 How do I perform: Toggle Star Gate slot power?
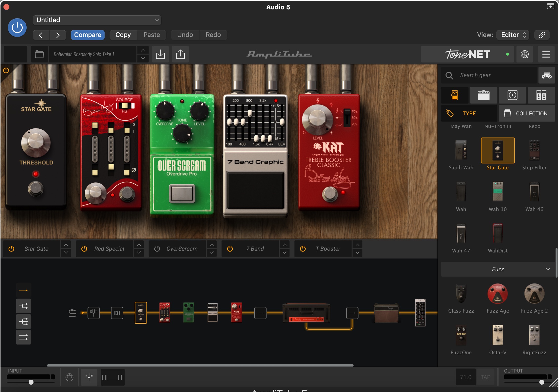(x=11, y=249)
